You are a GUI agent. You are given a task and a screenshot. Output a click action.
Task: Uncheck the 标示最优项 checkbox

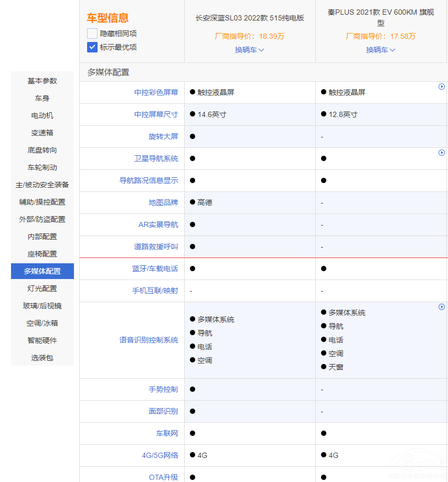92,47
